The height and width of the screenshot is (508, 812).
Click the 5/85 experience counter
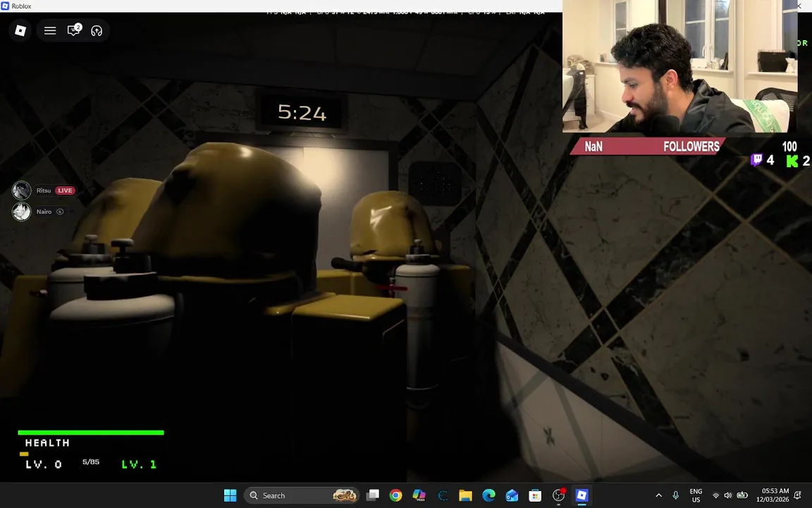91,462
